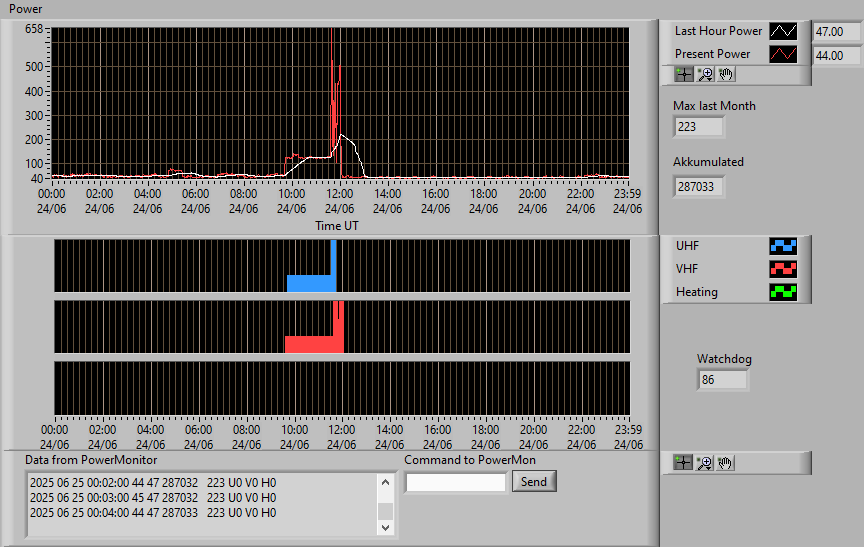Activate the upper graph zoom magnifier tool
The width and height of the screenshot is (864, 547).
click(705, 74)
